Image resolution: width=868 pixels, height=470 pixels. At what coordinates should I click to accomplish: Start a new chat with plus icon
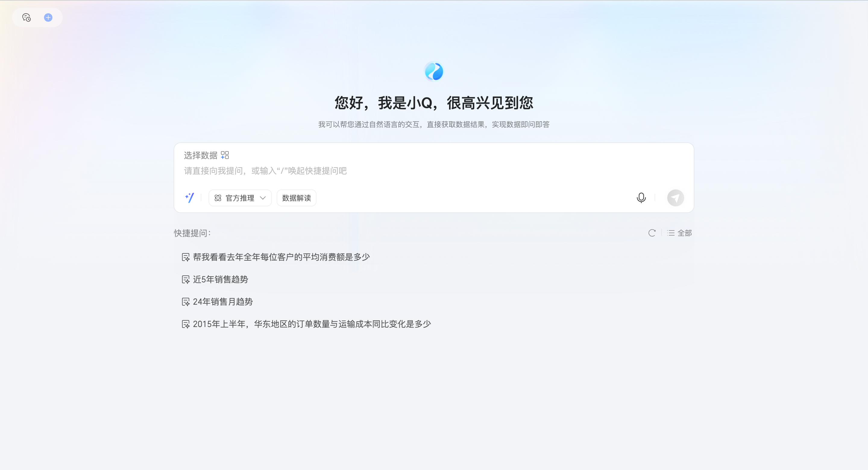pos(48,17)
